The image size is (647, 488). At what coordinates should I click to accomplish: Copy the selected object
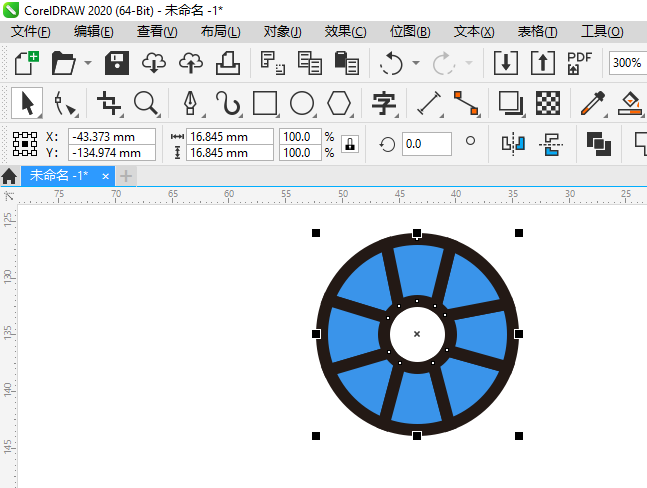point(309,63)
